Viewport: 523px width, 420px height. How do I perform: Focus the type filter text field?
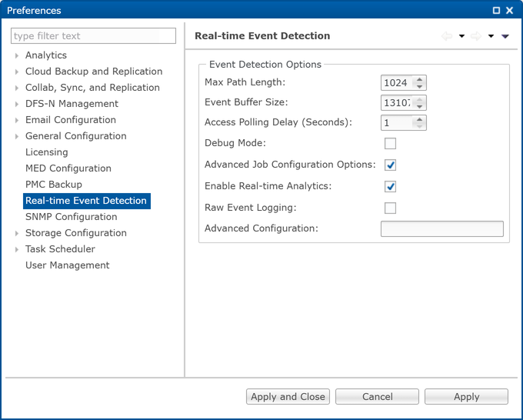click(93, 35)
